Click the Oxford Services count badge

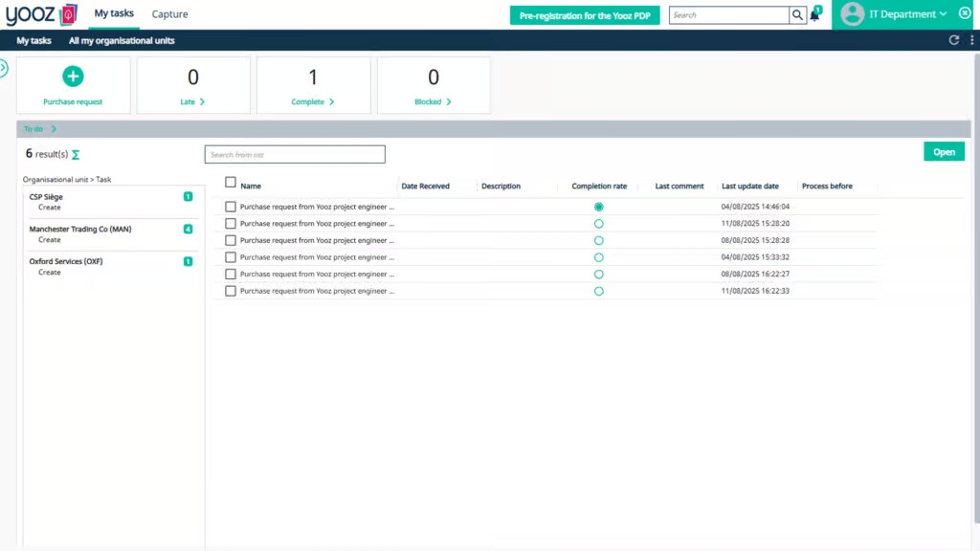click(x=188, y=262)
